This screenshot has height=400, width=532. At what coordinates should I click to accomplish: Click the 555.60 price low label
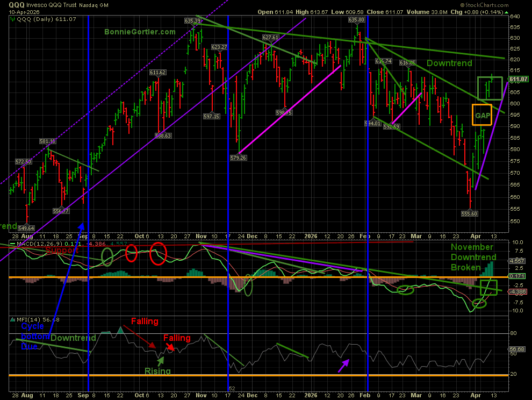point(470,213)
